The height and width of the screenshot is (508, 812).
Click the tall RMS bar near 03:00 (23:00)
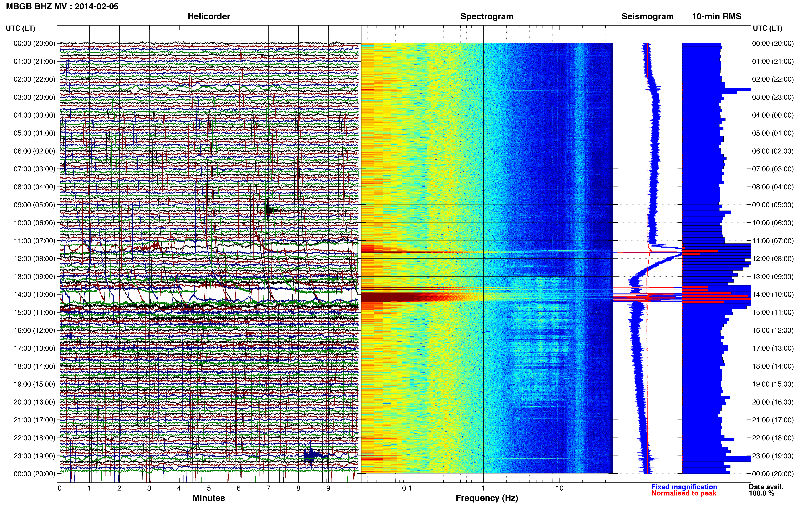(717, 90)
